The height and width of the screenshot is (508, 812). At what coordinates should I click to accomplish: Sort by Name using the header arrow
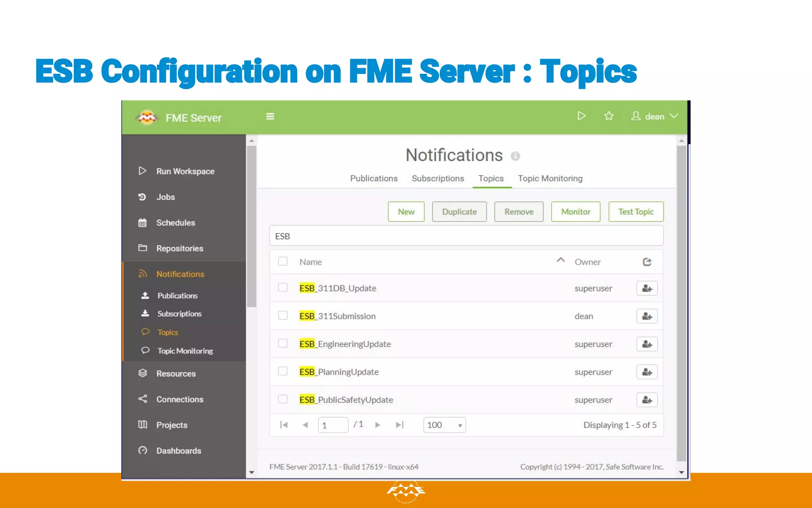(560, 260)
